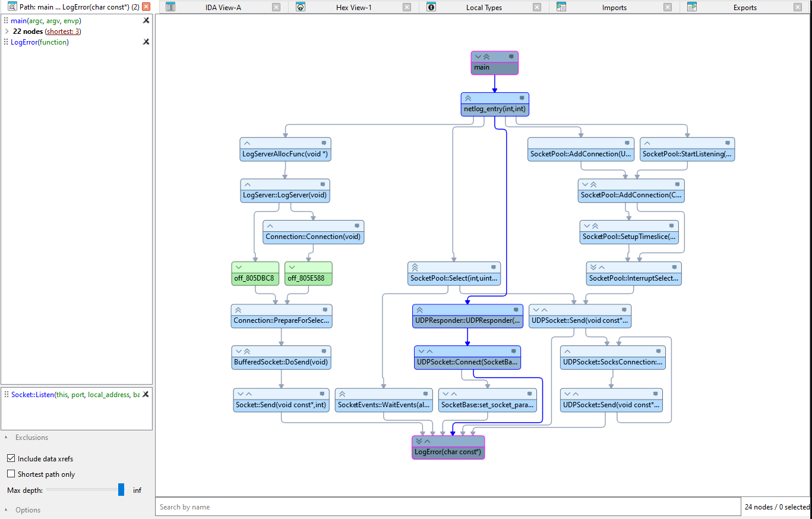The width and height of the screenshot is (812, 519).
Task: Remove LogError(function) entry with X icon
Action: tap(146, 42)
